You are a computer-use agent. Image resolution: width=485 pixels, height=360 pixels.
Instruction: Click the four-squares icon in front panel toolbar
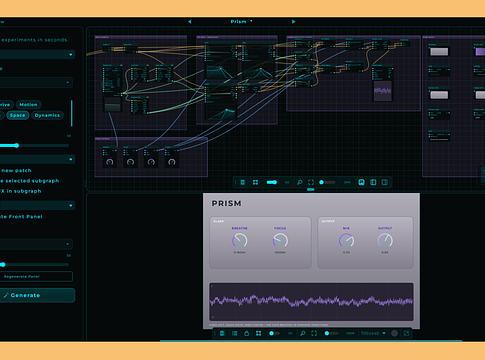(x=258, y=333)
